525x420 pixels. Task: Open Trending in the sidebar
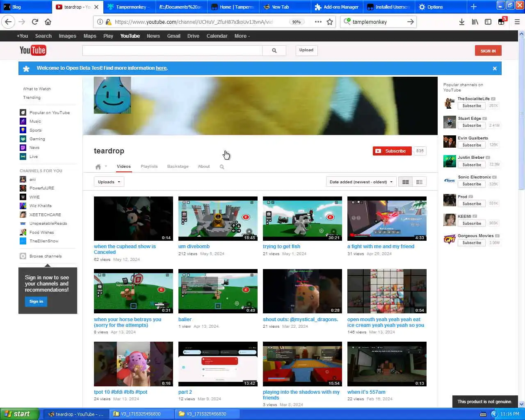tap(32, 98)
